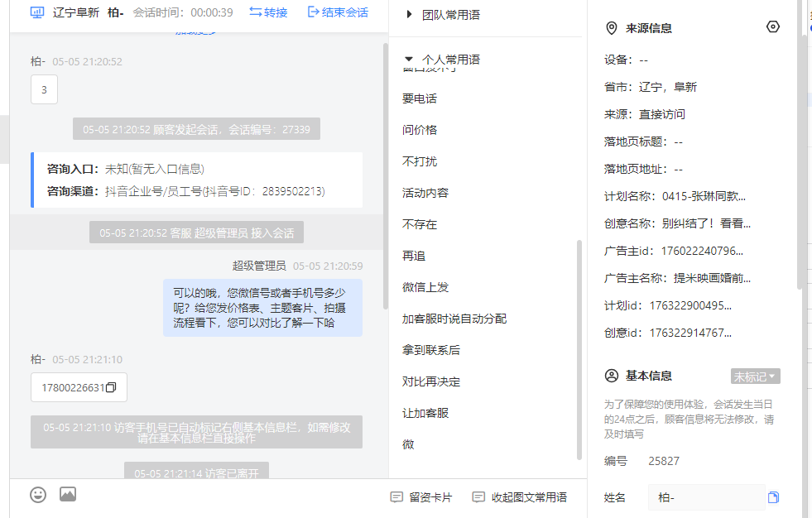This screenshot has height=518, width=812.
Task: Open the 留资卡片 option
Action: pyautogui.click(x=421, y=497)
